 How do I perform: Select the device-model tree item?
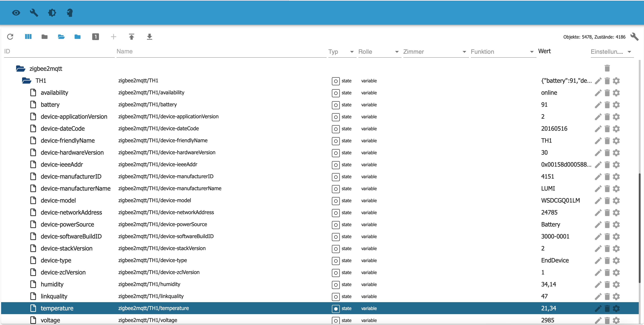58,200
